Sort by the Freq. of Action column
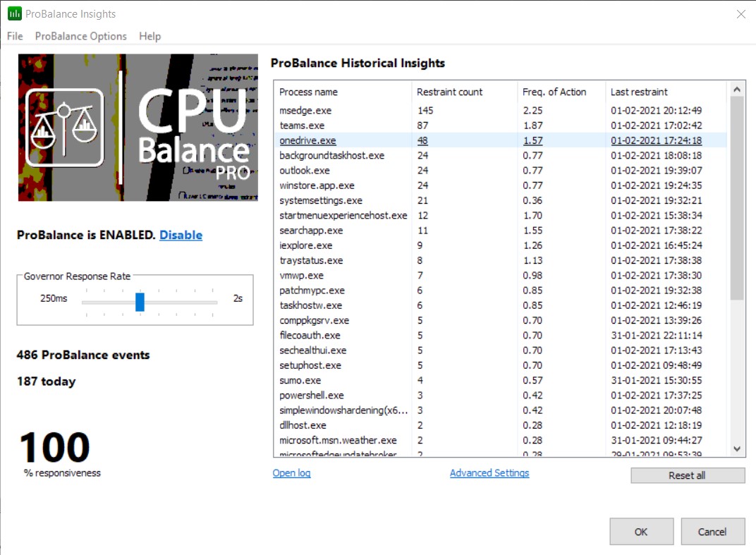Screen dimensions: 756x555 point(561,92)
